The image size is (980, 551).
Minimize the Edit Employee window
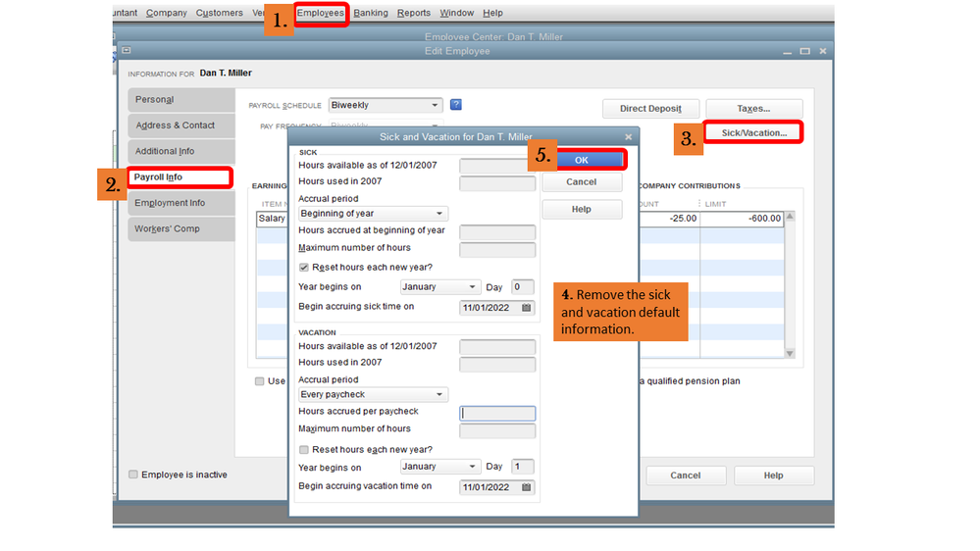[787, 51]
